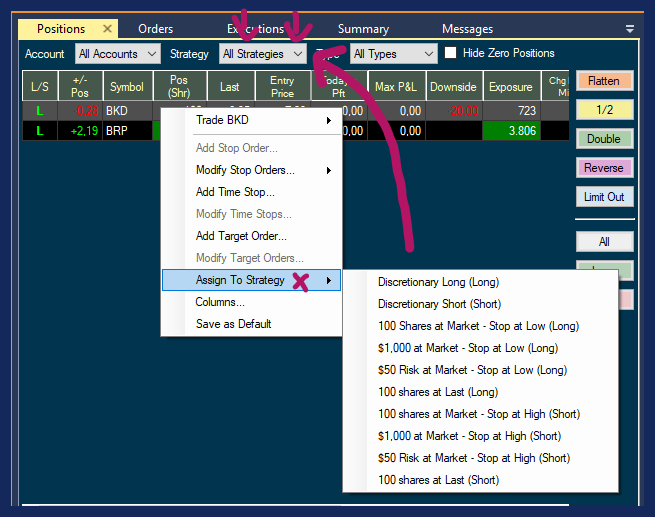Open the Messages tab
Viewport: 655px width, 517px height.
[467, 29]
